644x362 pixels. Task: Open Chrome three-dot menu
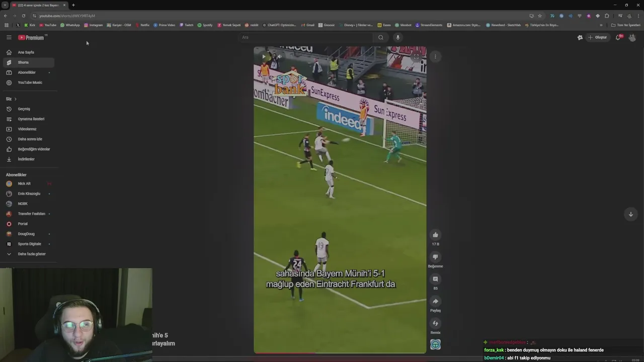click(638, 16)
